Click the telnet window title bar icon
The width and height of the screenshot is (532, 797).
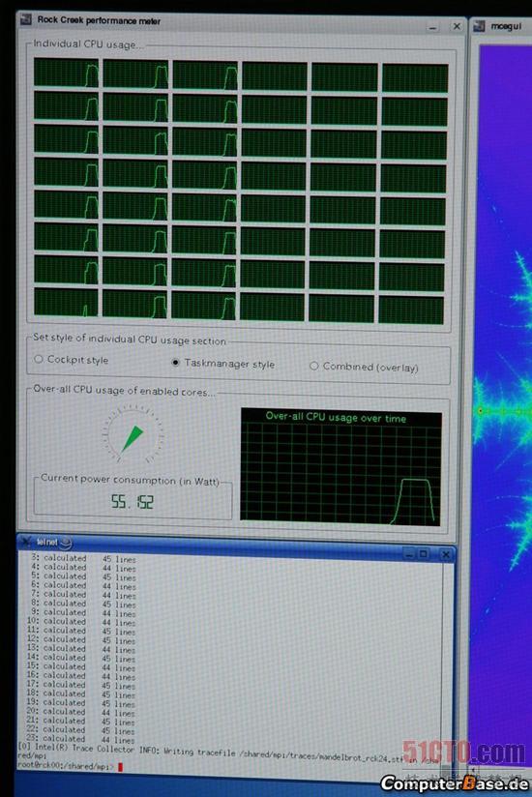26,542
